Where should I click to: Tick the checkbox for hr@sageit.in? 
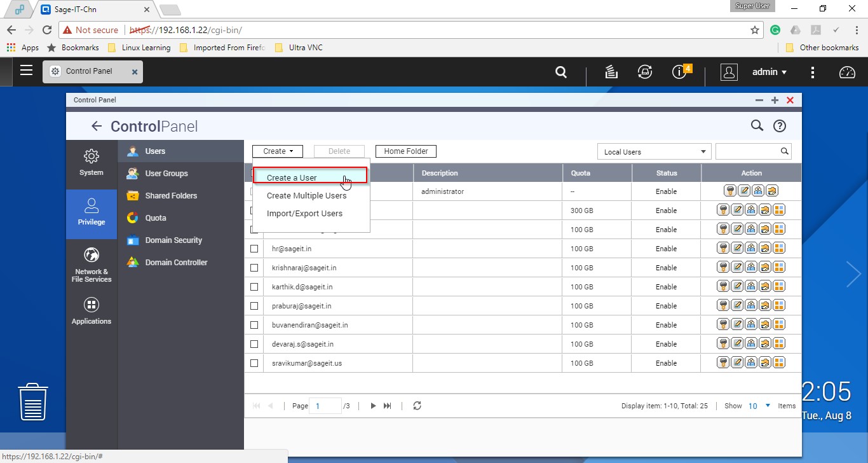pos(254,249)
